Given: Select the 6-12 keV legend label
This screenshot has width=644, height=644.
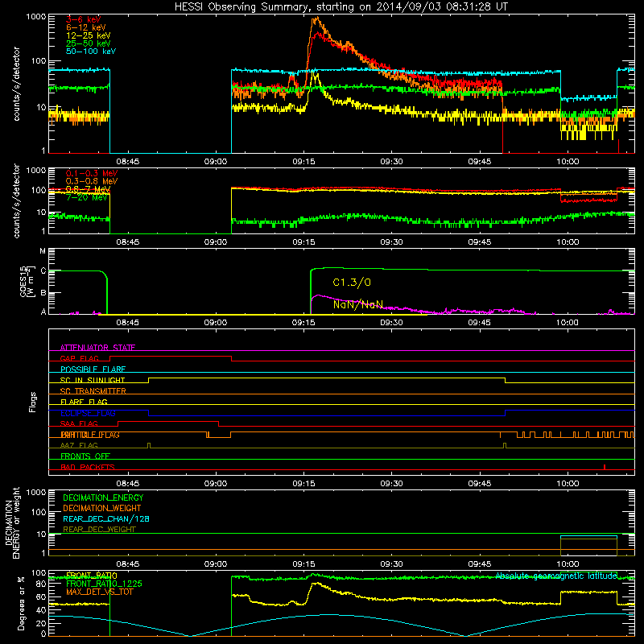Looking at the screenshot, I should coord(86,27).
